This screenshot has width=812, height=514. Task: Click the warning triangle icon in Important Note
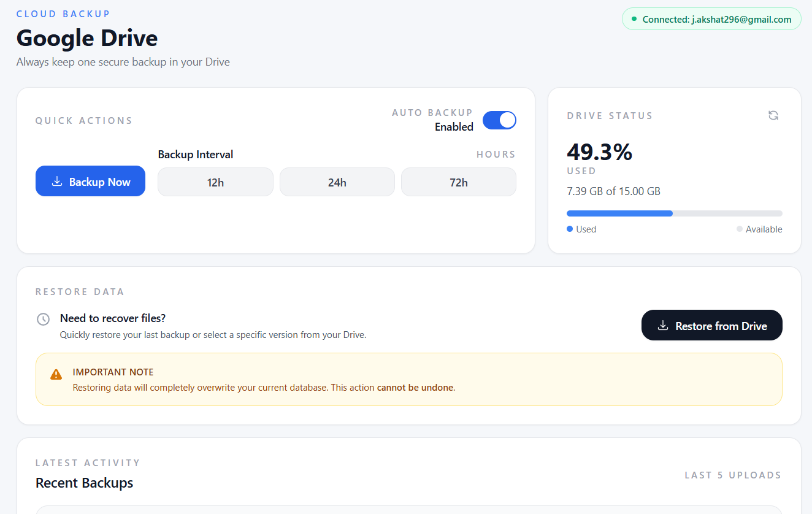tap(56, 374)
